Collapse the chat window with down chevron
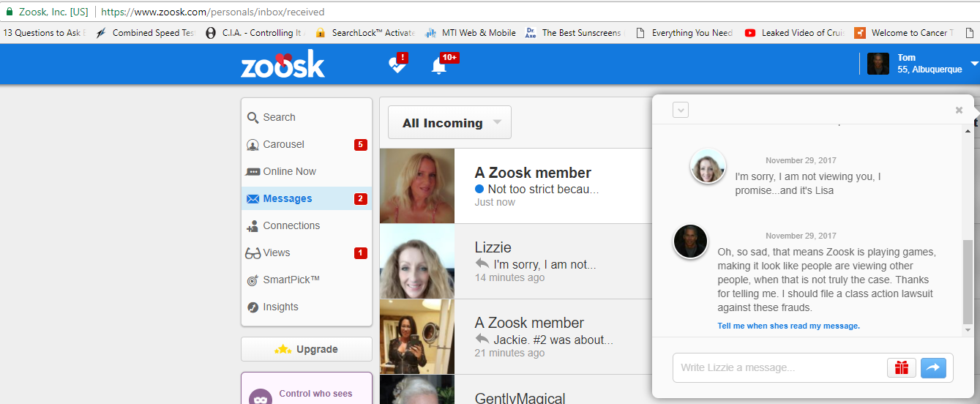The image size is (980, 404). [681, 111]
